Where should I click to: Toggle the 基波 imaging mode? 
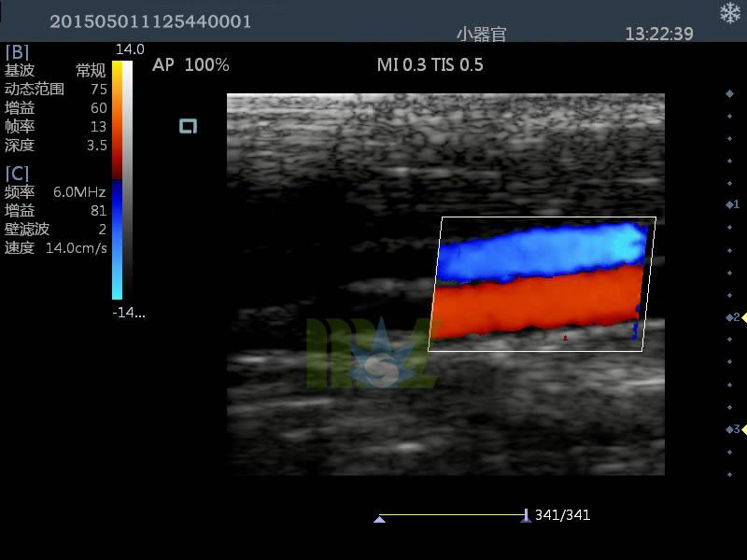pos(20,67)
